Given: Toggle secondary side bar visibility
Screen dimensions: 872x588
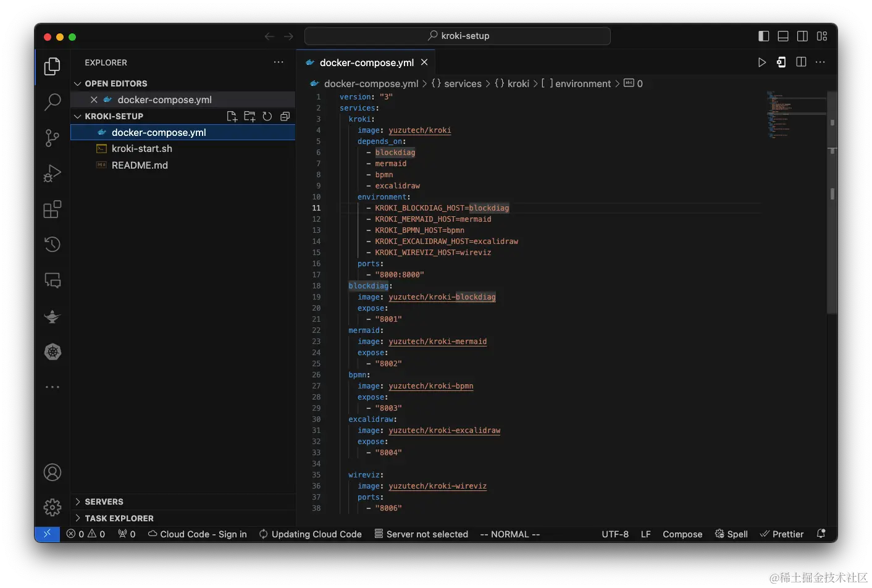Looking at the screenshot, I should (802, 36).
